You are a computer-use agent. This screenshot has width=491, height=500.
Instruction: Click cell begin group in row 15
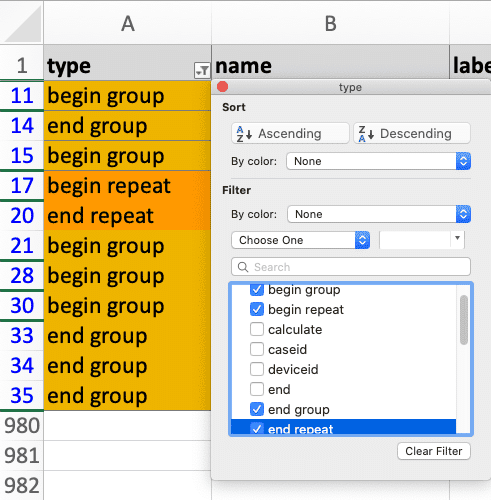(x=127, y=156)
